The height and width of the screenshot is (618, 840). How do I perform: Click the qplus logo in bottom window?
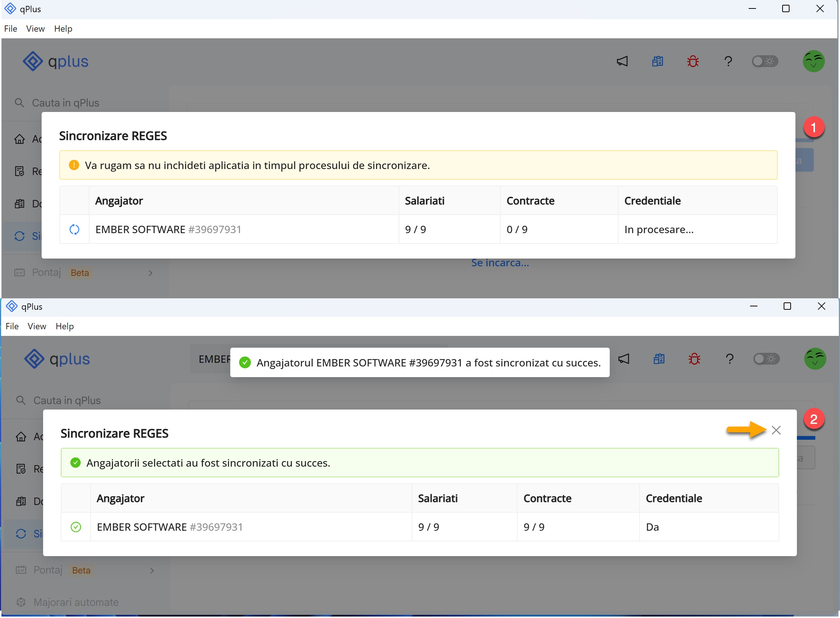click(x=57, y=359)
